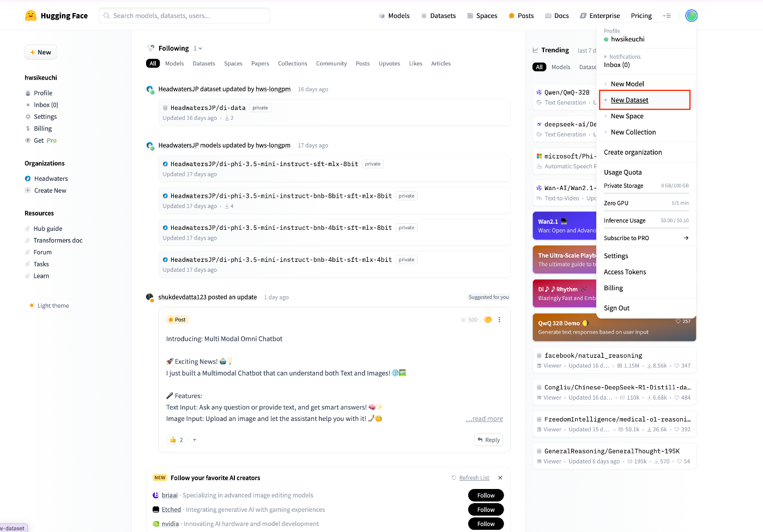Expand the Following dropdown chevron
This screenshot has height=532, width=763.
pos(201,48)
